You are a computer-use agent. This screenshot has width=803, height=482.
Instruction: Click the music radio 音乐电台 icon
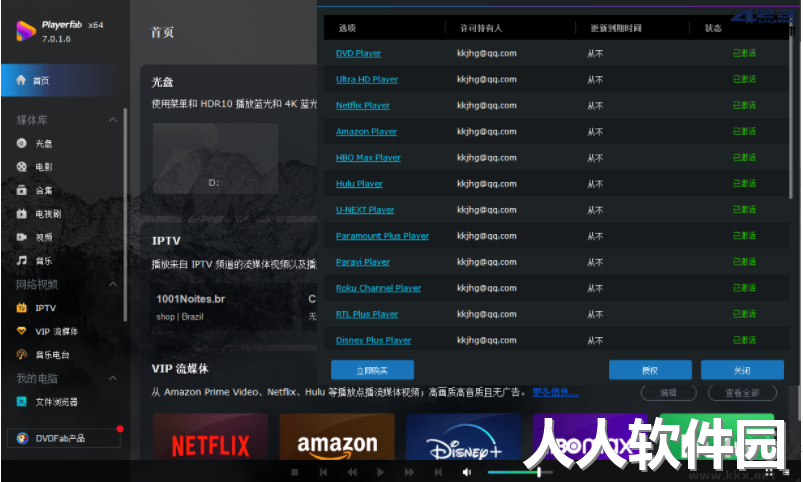(22, 354)
